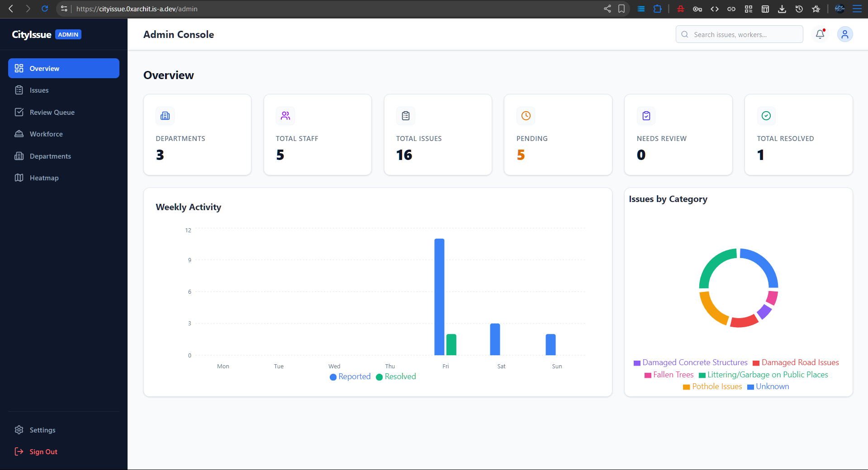Image resolution: width=868 pixels, height=470 pixels.
Task: Click the Fallen Trees color swatch
Action: pos(648,375)
